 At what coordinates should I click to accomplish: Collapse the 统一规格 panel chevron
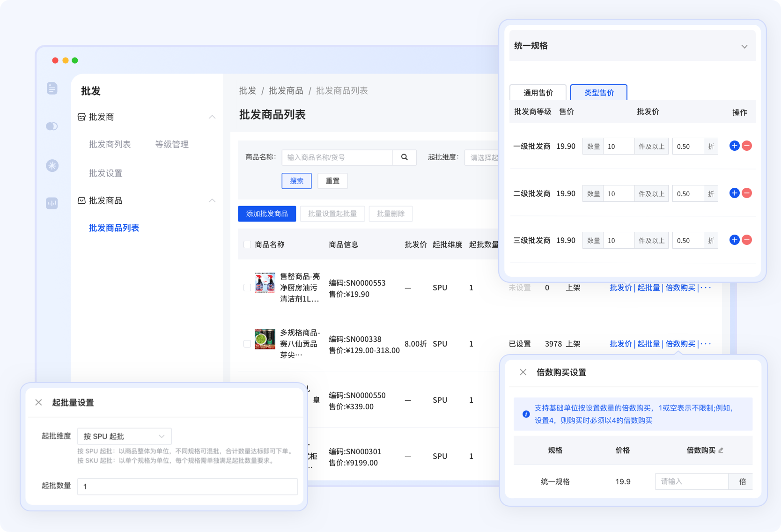click(744, 46)
